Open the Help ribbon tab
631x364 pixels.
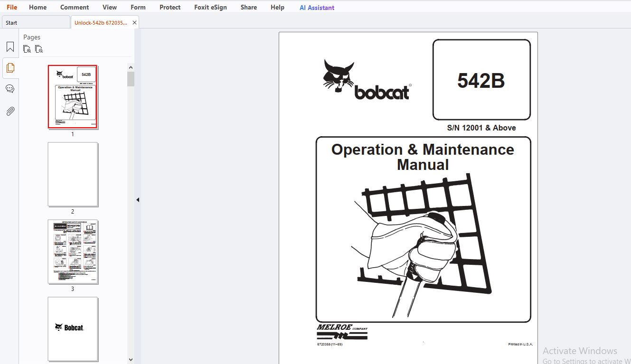(x=277, y=7)
